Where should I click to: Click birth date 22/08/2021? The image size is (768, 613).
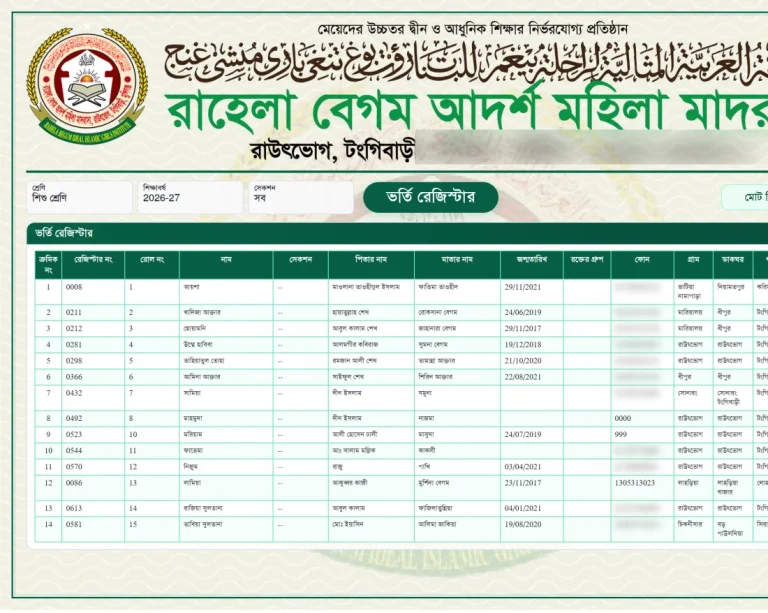[x=523, y=377]
